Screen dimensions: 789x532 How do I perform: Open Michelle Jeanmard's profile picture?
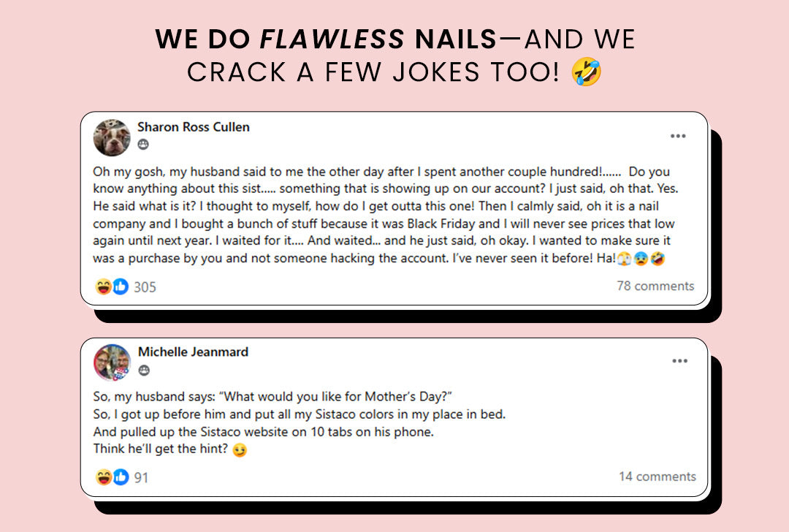113,362
